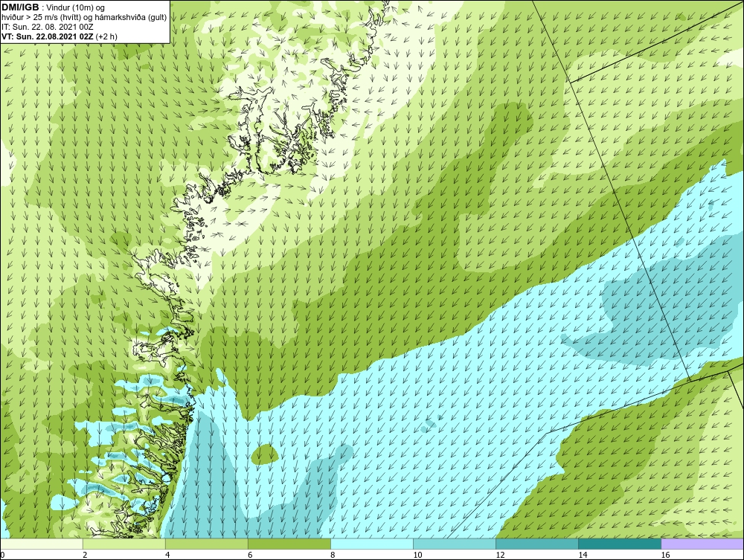Click the legend label '10'
Image resolution: width=744 pixels, height=560 pixels.
417,555
